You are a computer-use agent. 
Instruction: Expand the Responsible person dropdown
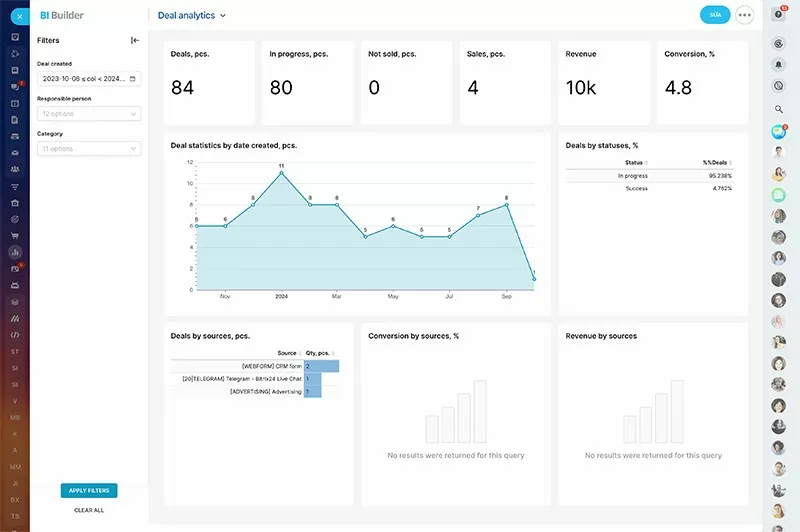pos(89,114)
